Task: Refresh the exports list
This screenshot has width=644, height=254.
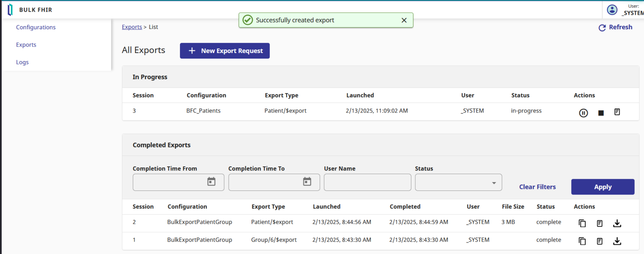Action: click(615, 27)
